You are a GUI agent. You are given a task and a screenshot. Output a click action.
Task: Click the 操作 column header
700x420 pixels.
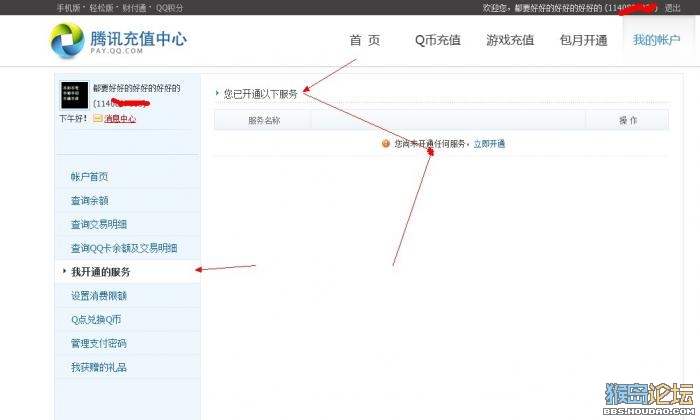click(x=628, y=121)
